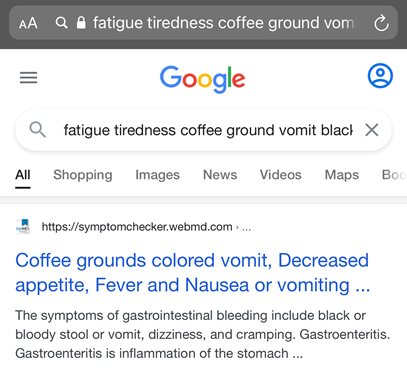Open the Coffee grounds colored vomit result
The width and height of the screenshot is (407, 373).
[x=193, y=273]
